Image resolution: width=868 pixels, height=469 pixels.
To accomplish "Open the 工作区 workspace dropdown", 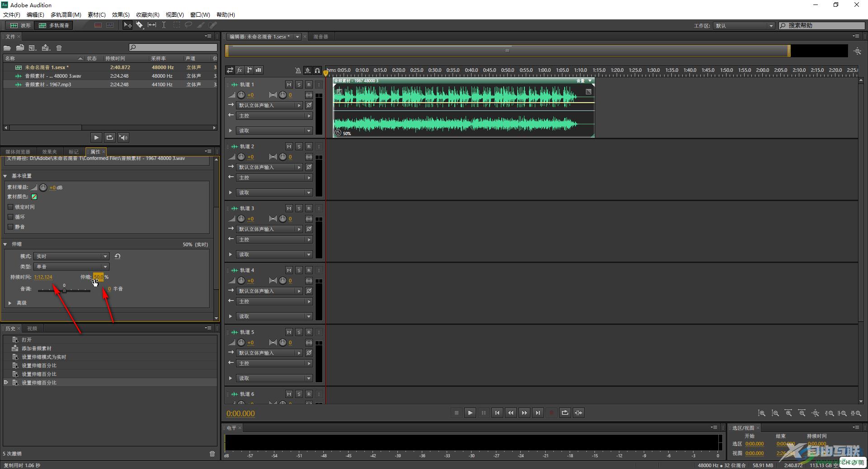I will tap(744, 26).
